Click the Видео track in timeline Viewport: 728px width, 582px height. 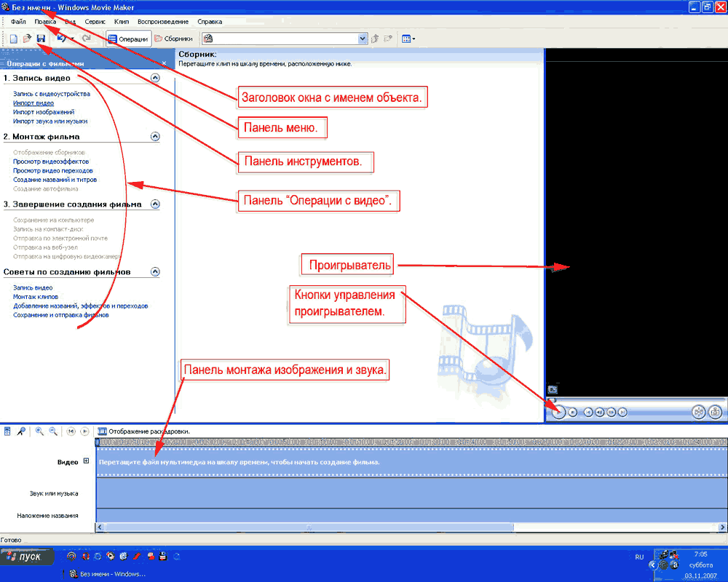pyautogui.click(x=412, y=462)
